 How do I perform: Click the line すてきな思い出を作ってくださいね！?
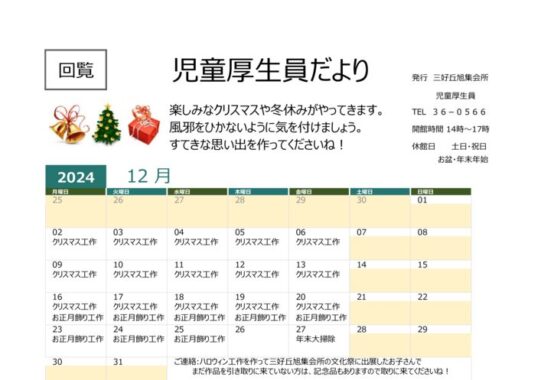257,144
